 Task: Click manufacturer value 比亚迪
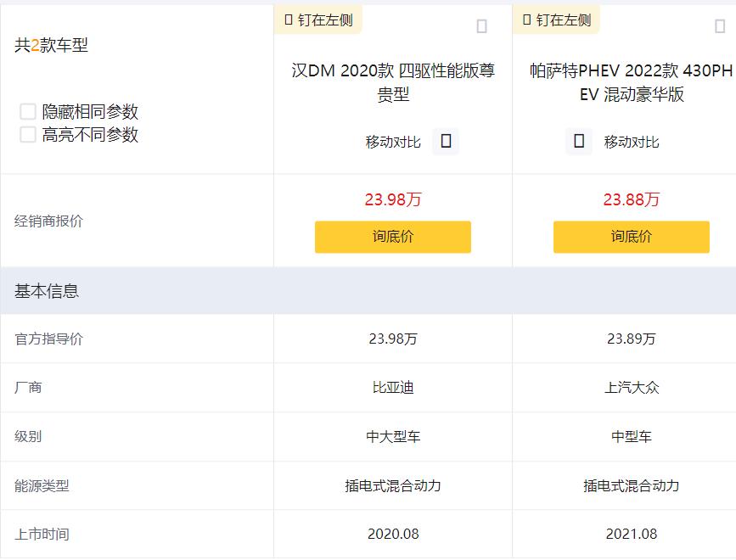[393, 388]
